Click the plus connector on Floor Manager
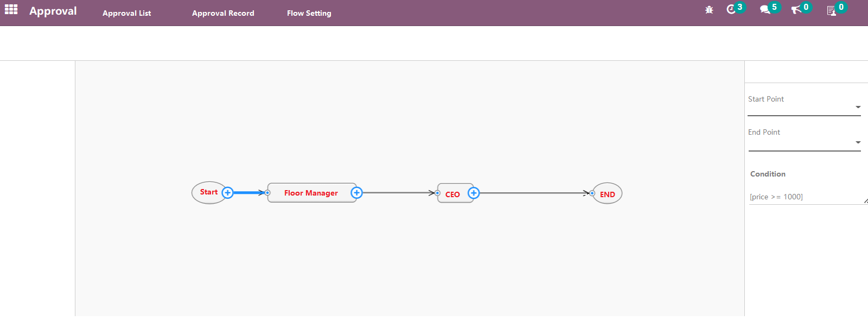Image resolution: width=868 pixels, height=327 pixels. tap(356, 193)
